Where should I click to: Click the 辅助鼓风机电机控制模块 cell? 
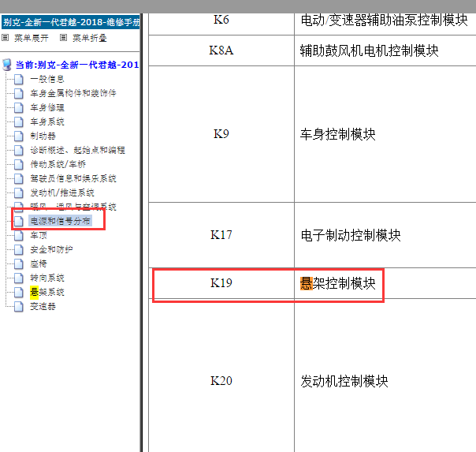[x=385, y=50]
